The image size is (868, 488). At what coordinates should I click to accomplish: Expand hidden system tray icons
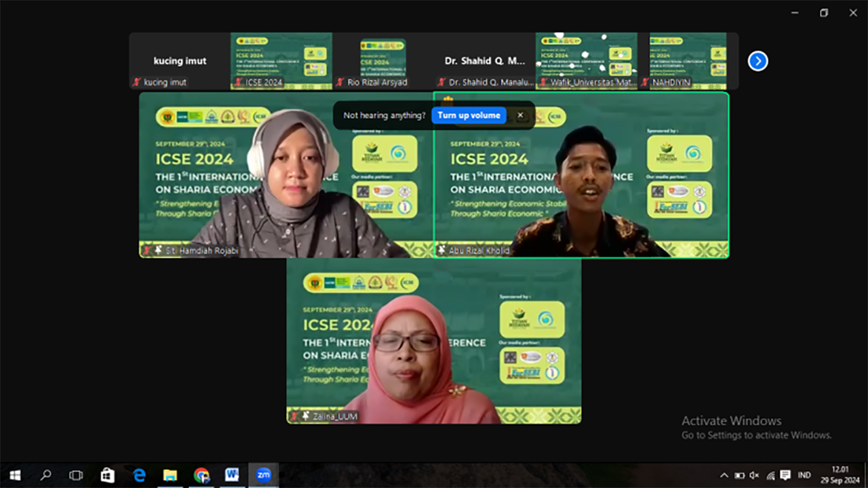[724, 475]
